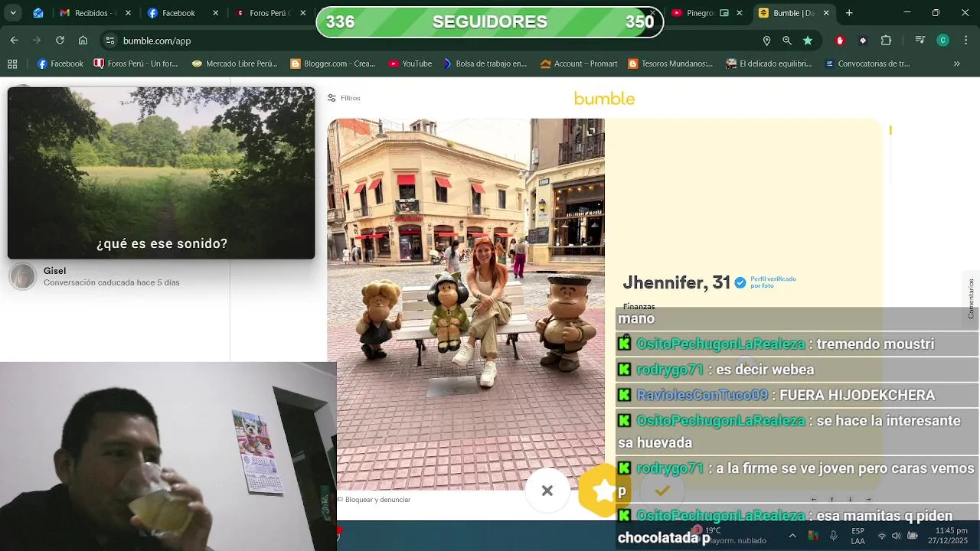Image resolution: width=980 pixels, height=551 pixels.
Task: View site information icon in address bar
Action: 110,41
